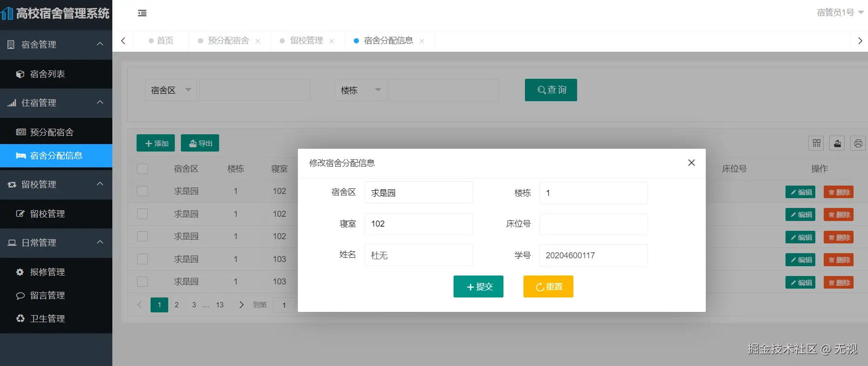Click 编辑 on the fourth table row
The height and width of the screenshot is (366, 868).
[800, 260]
